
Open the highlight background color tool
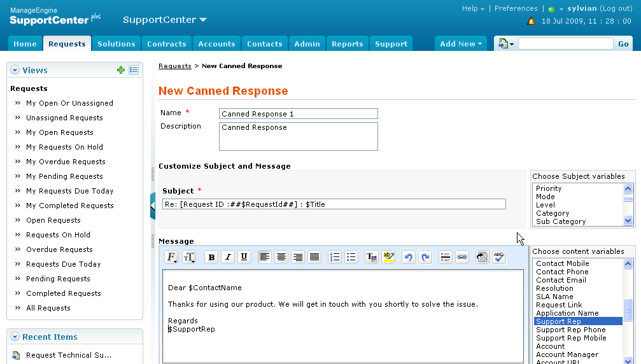(388, 257)
